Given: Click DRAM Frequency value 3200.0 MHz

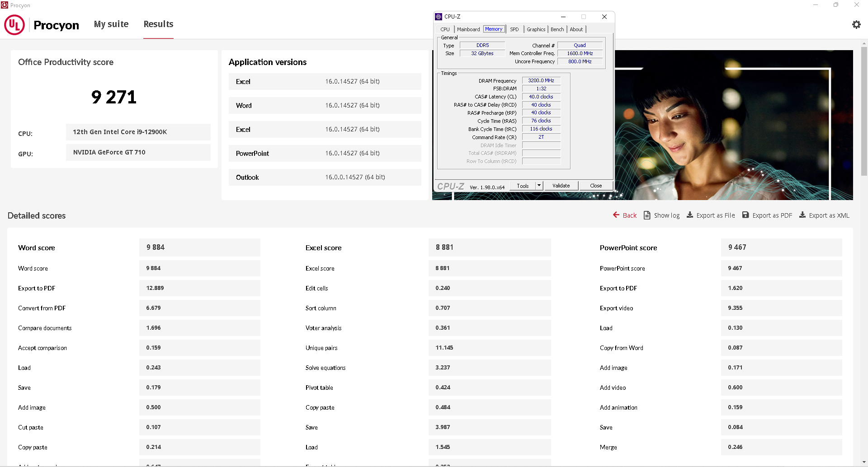Looking at the screenshot, I should (541, 80).
